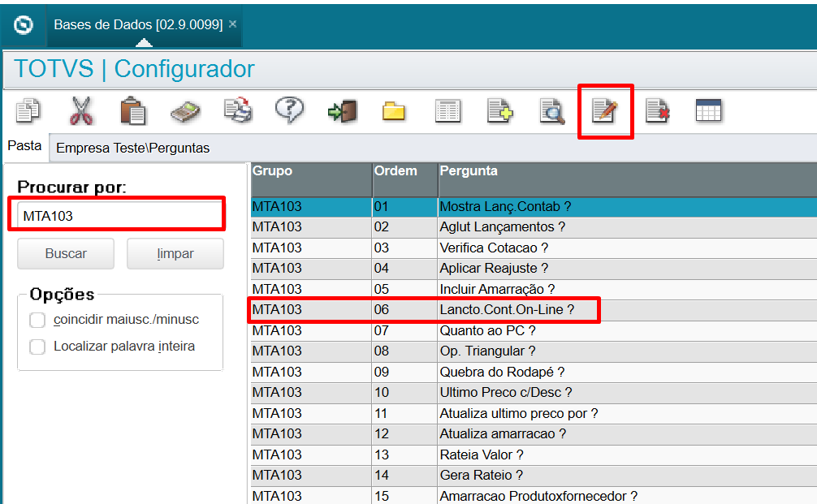Click the Pasta path field Empresa Teste\Perguntas

[x=433, y=148]
